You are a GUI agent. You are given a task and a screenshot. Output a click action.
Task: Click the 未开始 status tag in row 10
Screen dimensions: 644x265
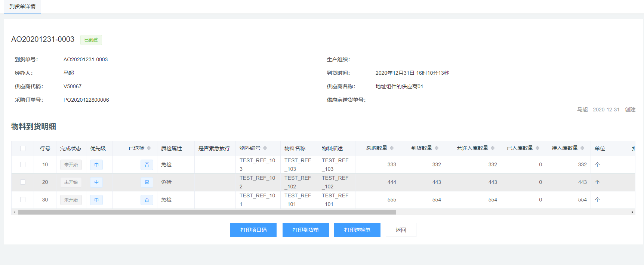(x=71, y=164)
